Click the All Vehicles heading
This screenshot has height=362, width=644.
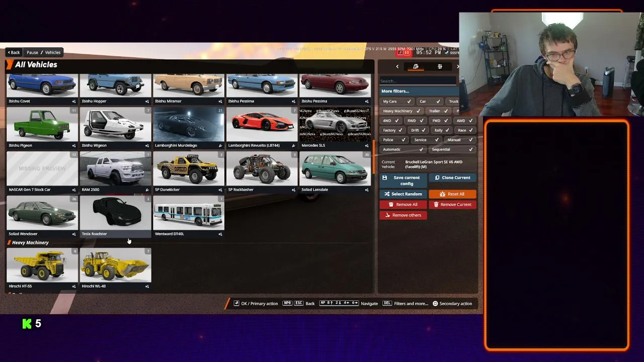(x=36, y=65)
